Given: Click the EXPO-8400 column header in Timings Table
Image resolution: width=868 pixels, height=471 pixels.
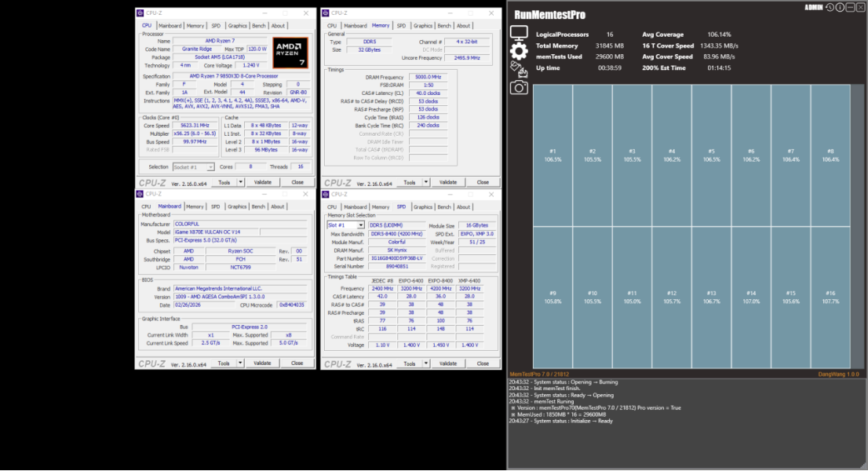Looking at the screenshot, I should pos(440,280).
